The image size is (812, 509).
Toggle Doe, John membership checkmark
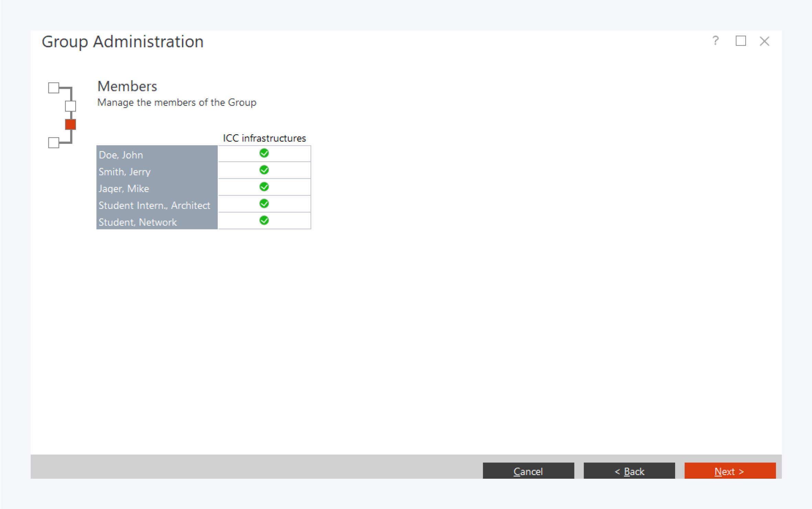(x=264, y=153)
